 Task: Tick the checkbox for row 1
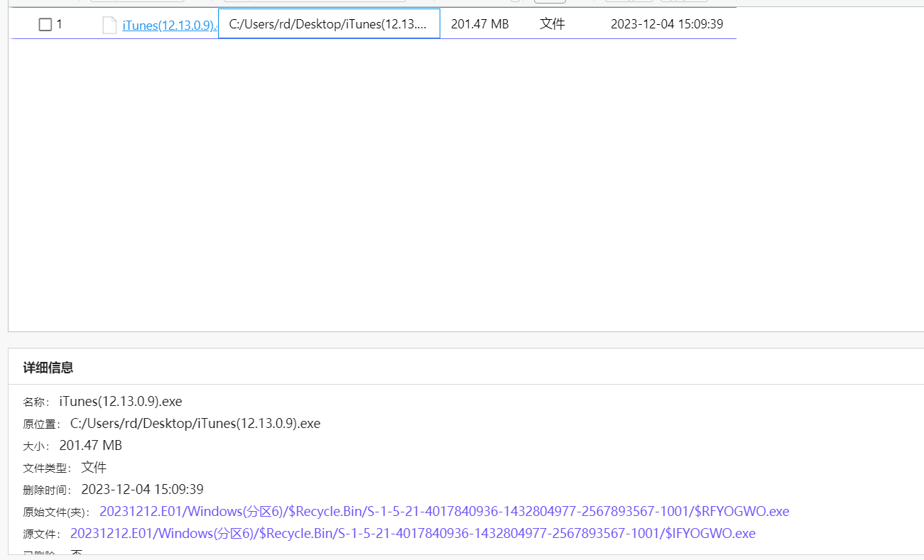[x=45, y=25]
